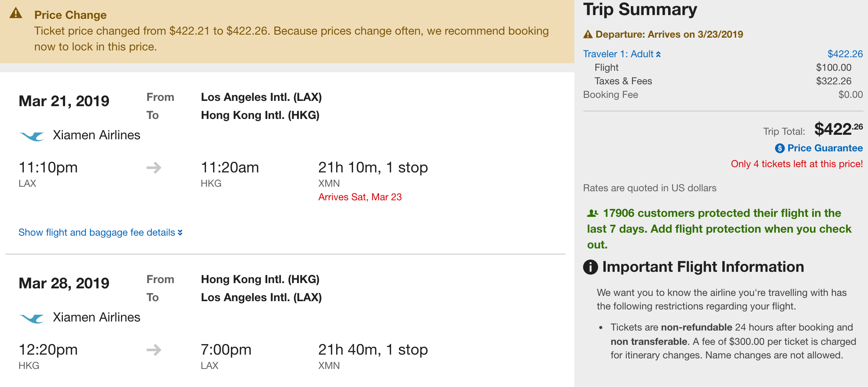Select the Mar 28, 2019 return date heading
The width and height of the screenshot is (868, 387).
coord(64,283)
